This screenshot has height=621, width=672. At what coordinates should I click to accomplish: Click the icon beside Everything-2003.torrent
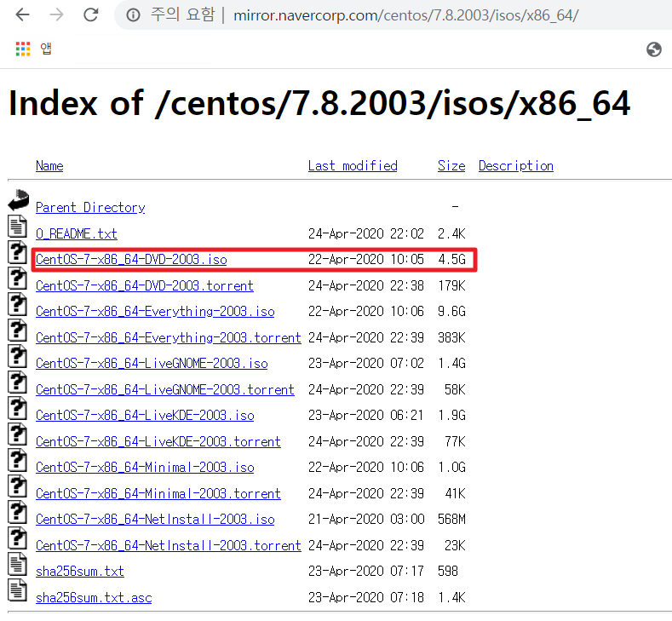pos(18,330)
